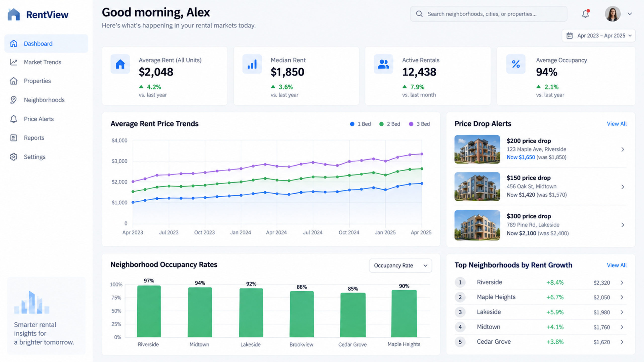Click the Apr 2025 3 Bed data point

tap(422, 154)
